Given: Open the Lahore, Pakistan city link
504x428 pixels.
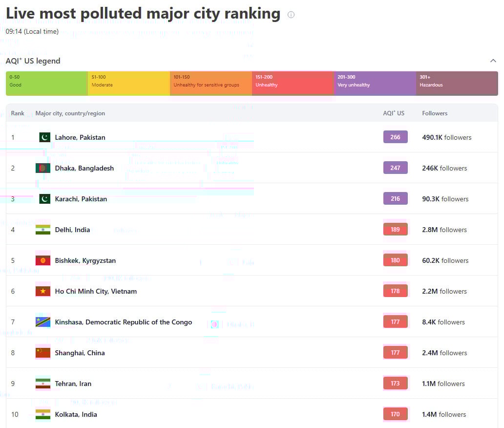Looking at the screenshot, I should 80,137.
